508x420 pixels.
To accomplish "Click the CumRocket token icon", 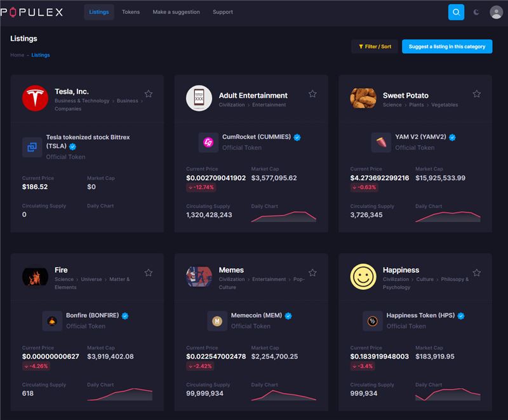I will click(208, 142).
